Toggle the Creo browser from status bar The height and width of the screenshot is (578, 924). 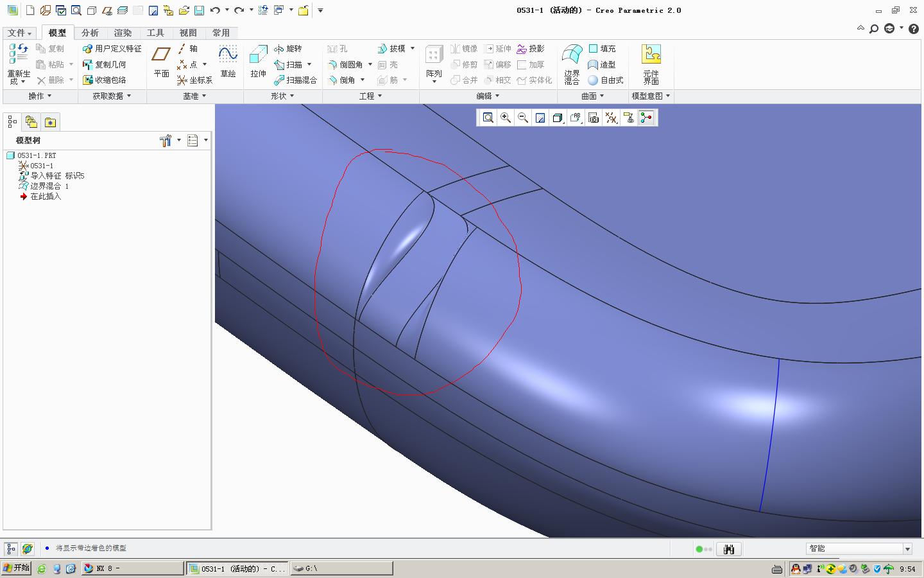[27, 549]
